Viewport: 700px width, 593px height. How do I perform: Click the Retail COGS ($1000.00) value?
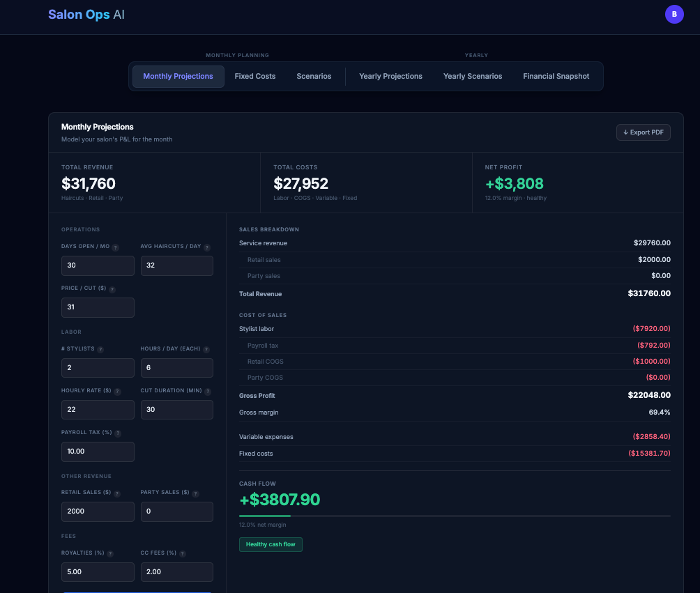tap(651, 361)
